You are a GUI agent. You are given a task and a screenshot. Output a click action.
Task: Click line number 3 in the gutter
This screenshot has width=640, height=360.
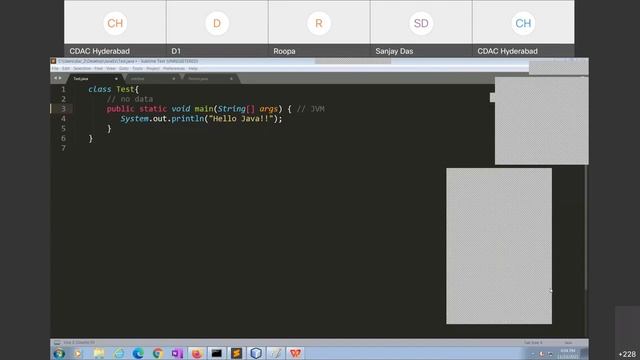point(63,109)
